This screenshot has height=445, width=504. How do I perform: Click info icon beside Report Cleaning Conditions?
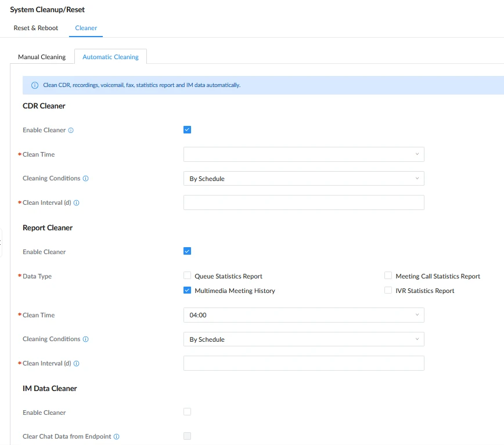tap(85, 339)
